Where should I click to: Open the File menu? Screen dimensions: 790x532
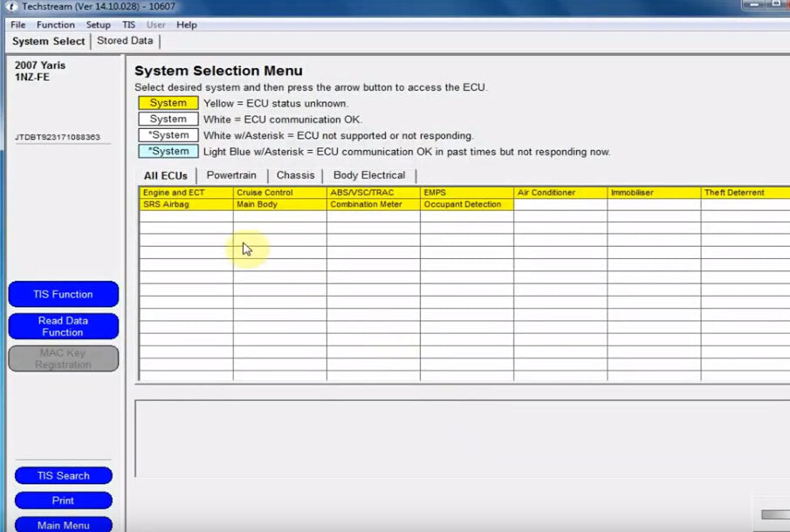(17, 24)
